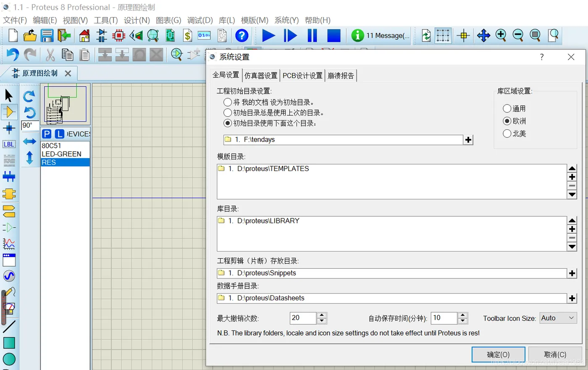Choose always use last folder option
588x370 pixels.
point(228,113)
